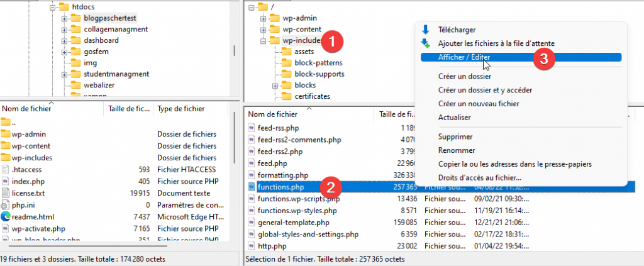
Task: Click the license.txt file icon
Action: 5,193
